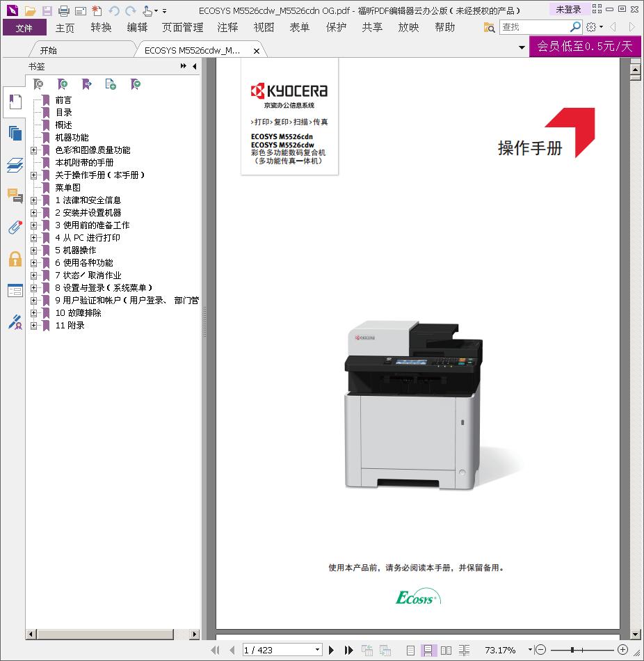This screenshot has width=644, height=661.
Task: Click the document scroll down arrow
Action: point(636,634)
